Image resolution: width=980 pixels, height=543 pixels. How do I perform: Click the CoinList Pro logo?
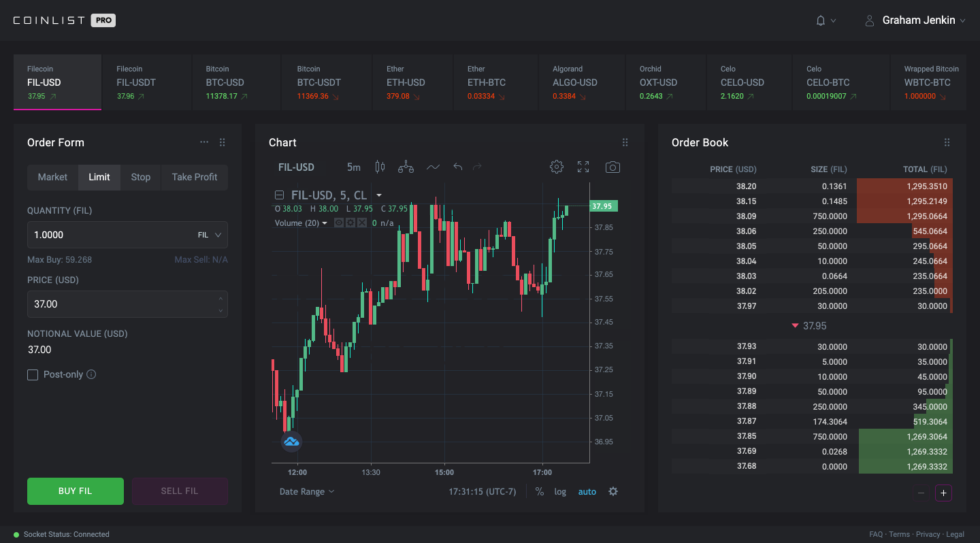(65, 20)
